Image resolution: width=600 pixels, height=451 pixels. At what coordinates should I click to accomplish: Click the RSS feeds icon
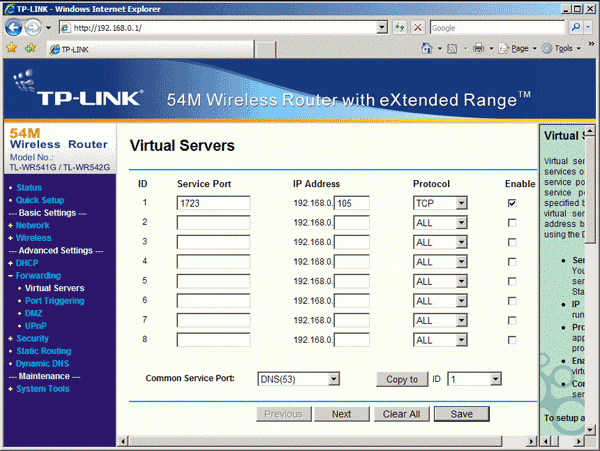click(x=452, y=49)
